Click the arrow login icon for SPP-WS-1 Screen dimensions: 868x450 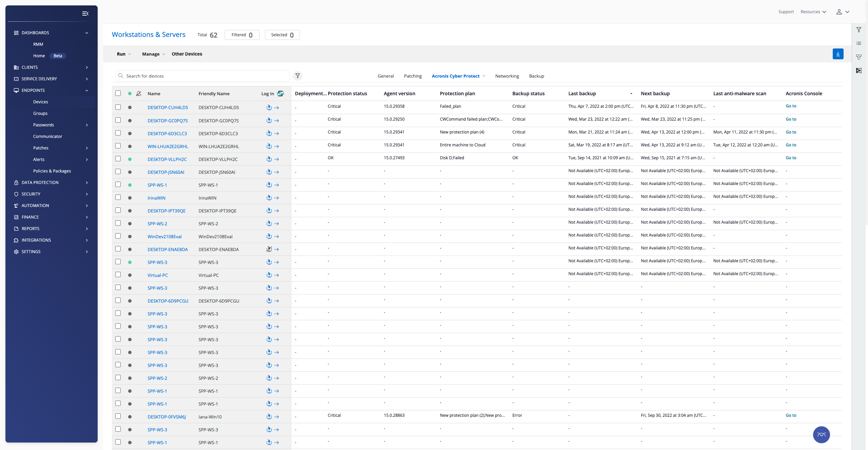(277, 185)
